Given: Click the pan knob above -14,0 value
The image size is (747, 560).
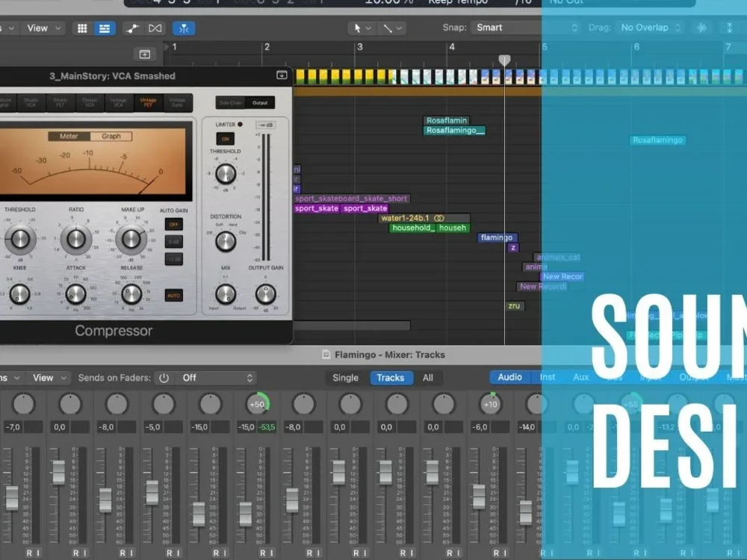Looking at the screenshot, I should (537, 404).
